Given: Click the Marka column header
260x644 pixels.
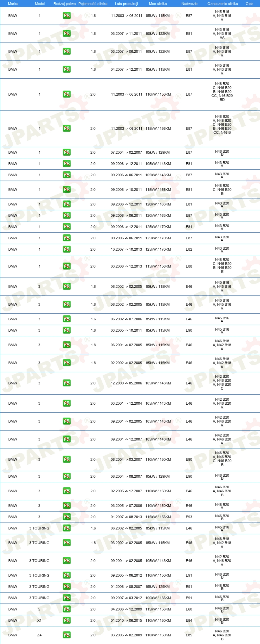Looking at the screenshot, I should pyautogui.click(x=13, y=4).
